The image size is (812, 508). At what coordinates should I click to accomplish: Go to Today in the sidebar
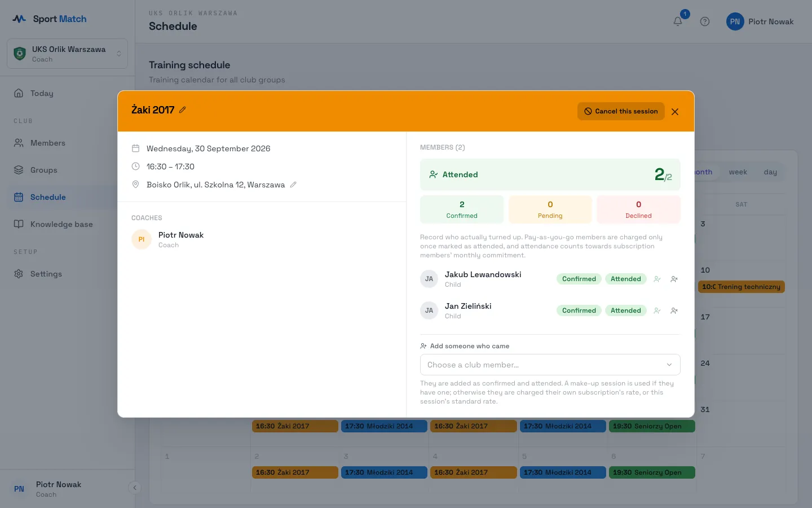[67, 93]
